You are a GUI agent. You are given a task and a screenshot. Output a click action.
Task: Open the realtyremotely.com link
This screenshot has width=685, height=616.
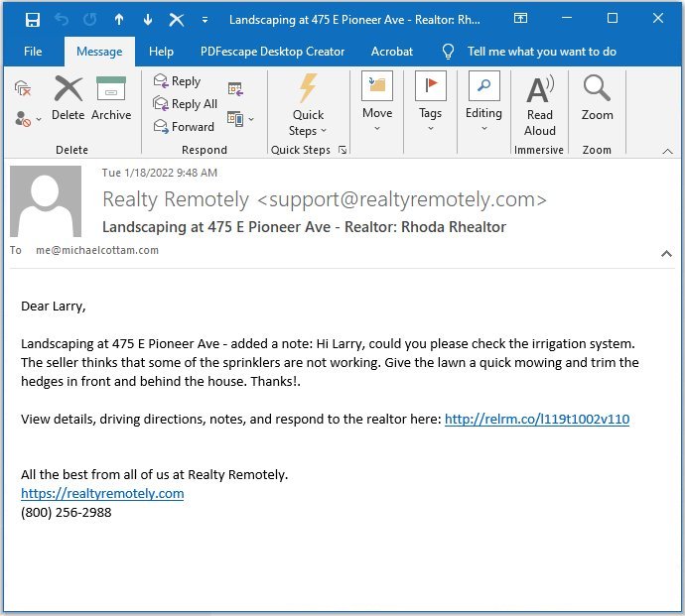(x=102, y=493)
